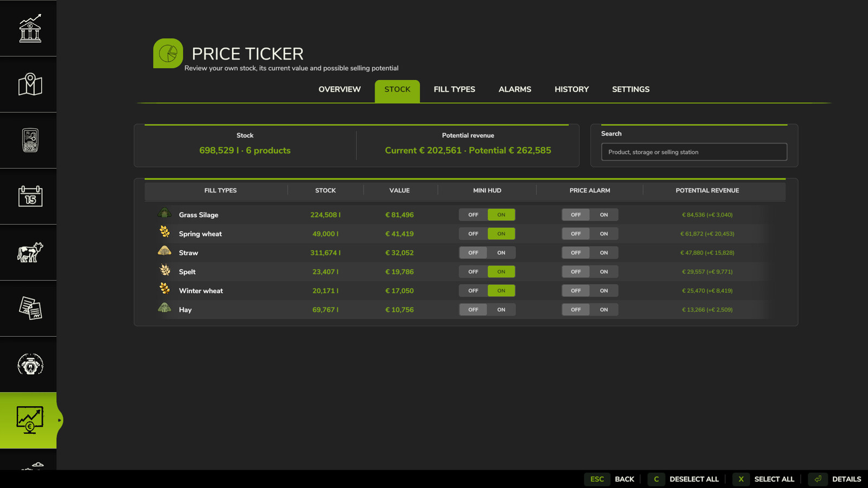Toggle Straw Mini HUD switch
868x488 pixels.
tap(487, 253)
